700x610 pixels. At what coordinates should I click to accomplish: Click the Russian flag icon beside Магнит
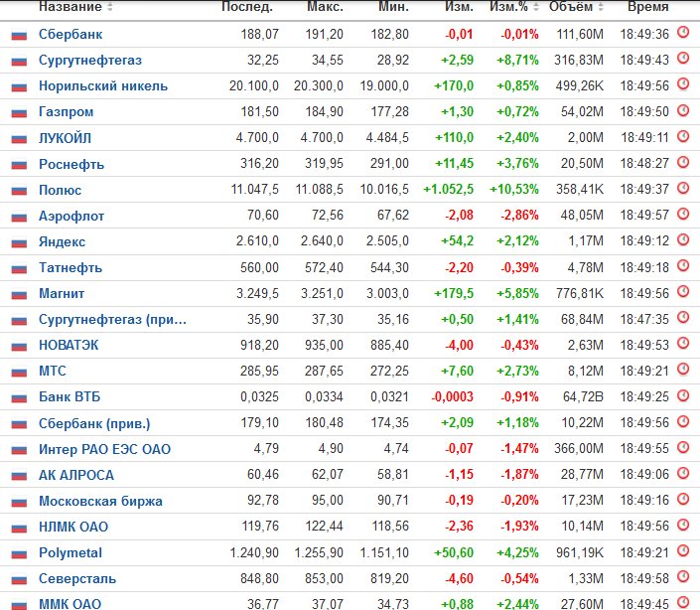click(19, 294)
